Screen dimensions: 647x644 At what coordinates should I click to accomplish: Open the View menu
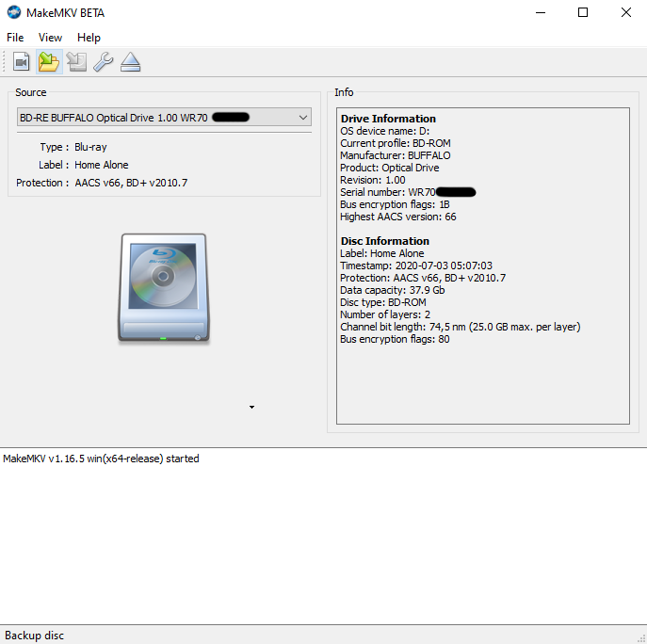50,38
